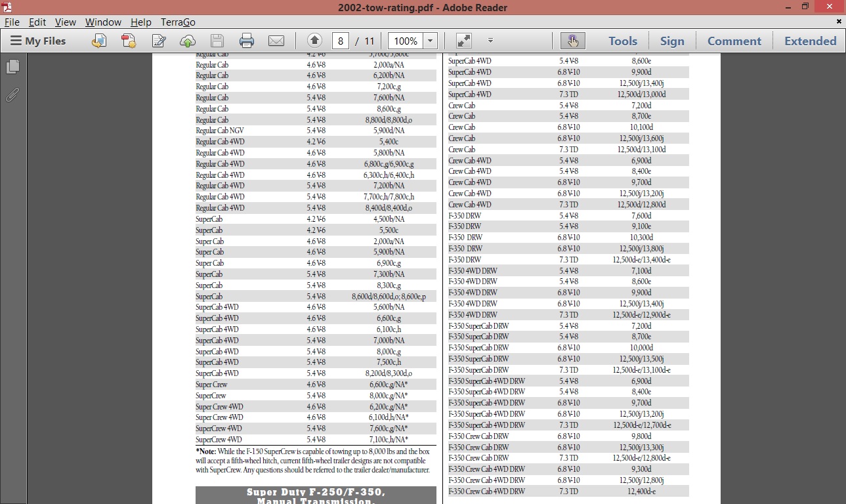
Task: Open the Sign pane
Action: point(672,41)
